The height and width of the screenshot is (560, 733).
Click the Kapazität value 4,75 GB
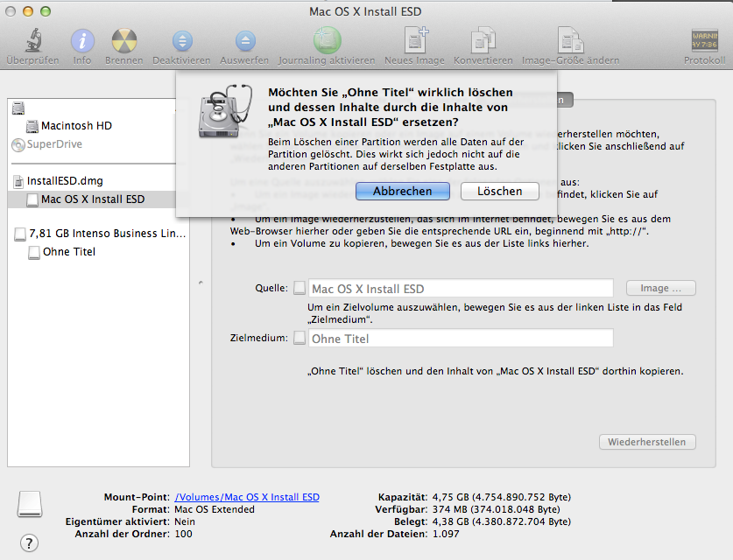click(x=502, y=497)
